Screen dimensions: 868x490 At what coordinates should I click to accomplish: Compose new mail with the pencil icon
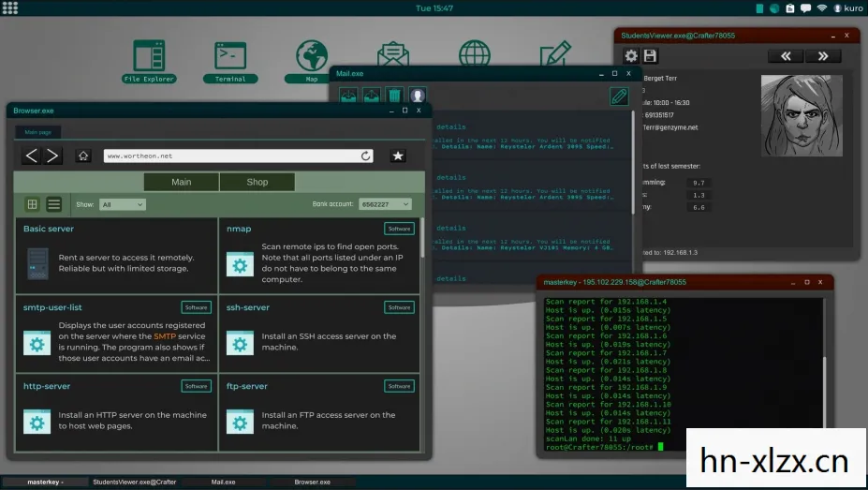pos(619,97)
